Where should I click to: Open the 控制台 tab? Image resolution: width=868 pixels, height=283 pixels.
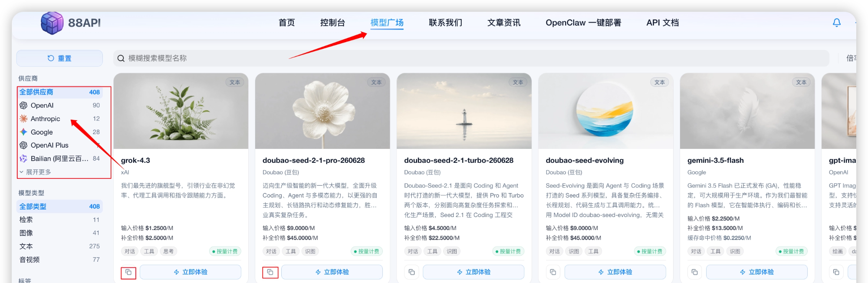(x=332, y=23)
